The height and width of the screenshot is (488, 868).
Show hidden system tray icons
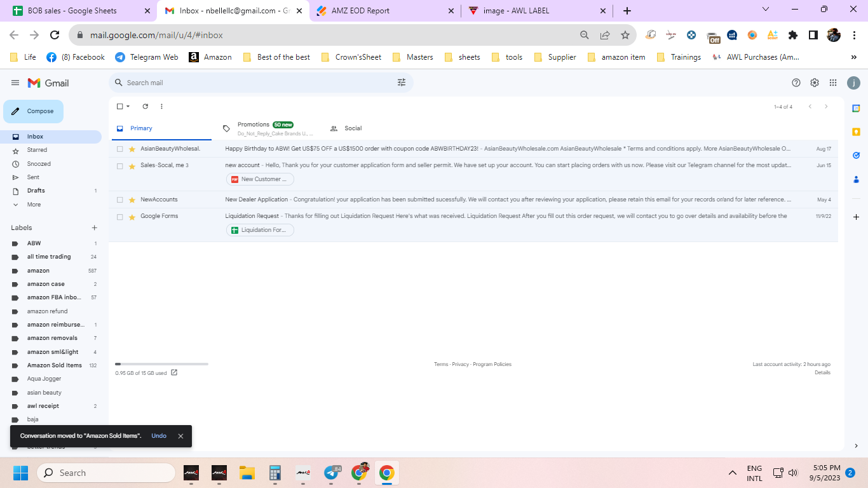(733, 473)
